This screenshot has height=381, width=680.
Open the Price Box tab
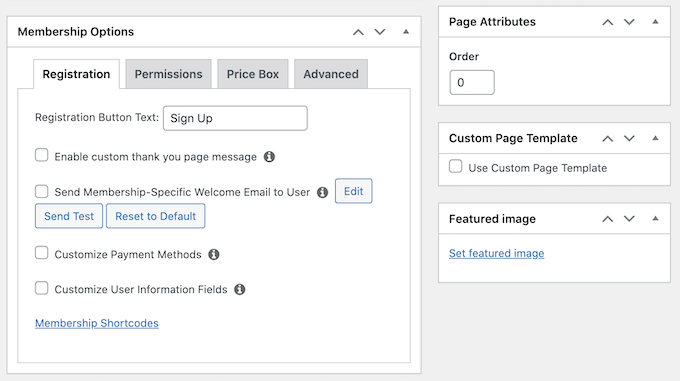click(x=253, y=74)
